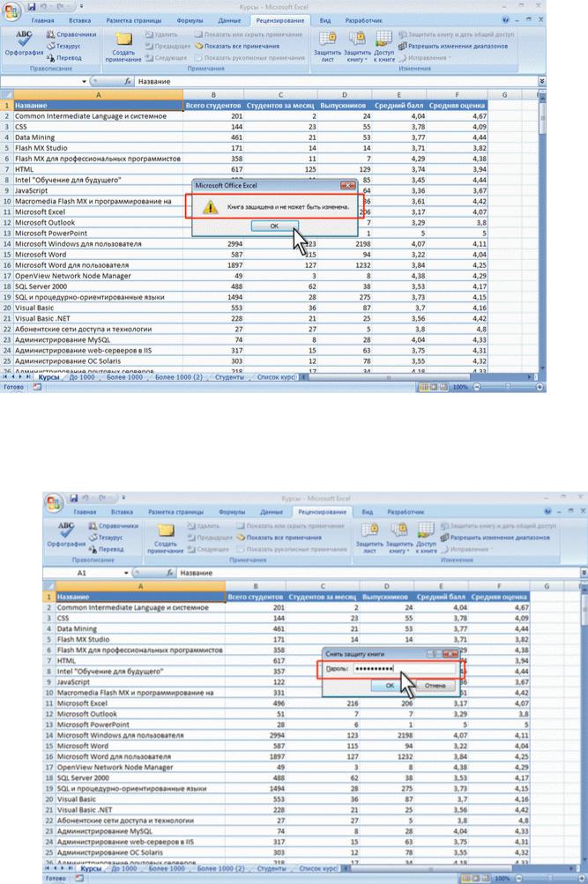Expand the formula bar in the bottom window
The width and height of the screenshot is (588, 884).
click(x=584, y=573)
